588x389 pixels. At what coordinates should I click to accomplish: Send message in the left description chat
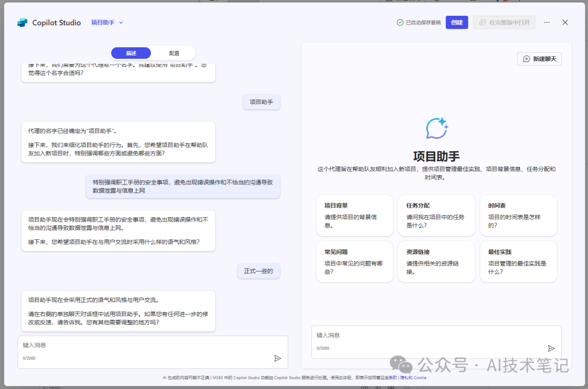(x=278, y=359)
